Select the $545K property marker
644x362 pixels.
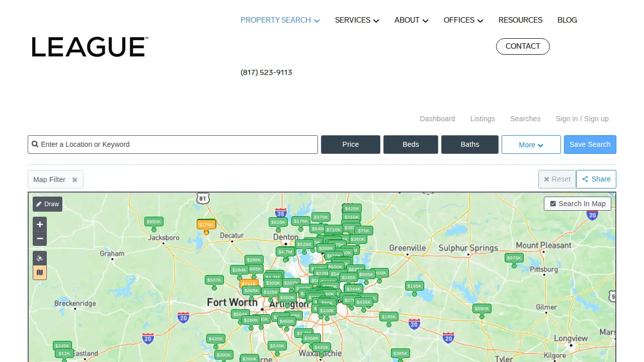click(x=277, y=346)
